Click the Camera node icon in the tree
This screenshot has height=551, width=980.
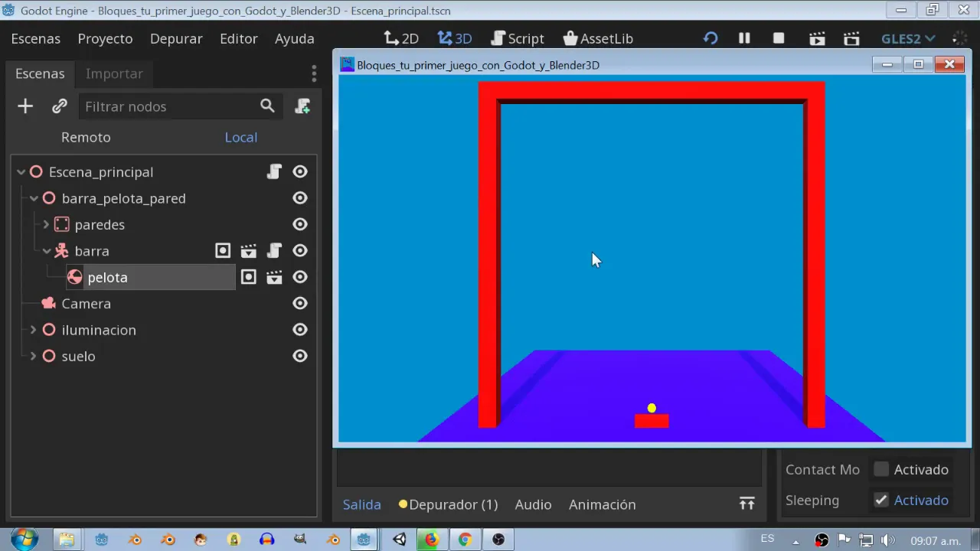pyautogui.click(x=49, y=303)
